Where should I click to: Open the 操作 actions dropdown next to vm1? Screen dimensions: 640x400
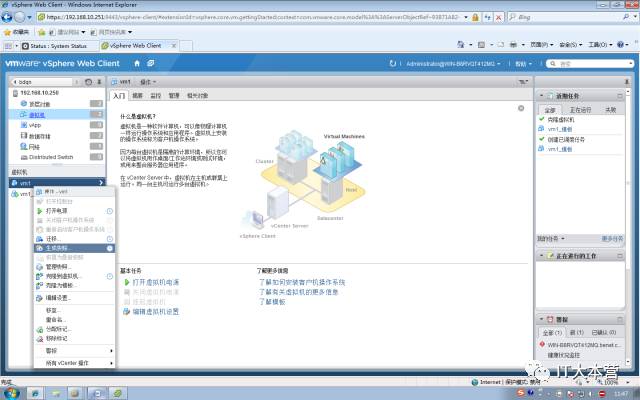tap(148, 82)
